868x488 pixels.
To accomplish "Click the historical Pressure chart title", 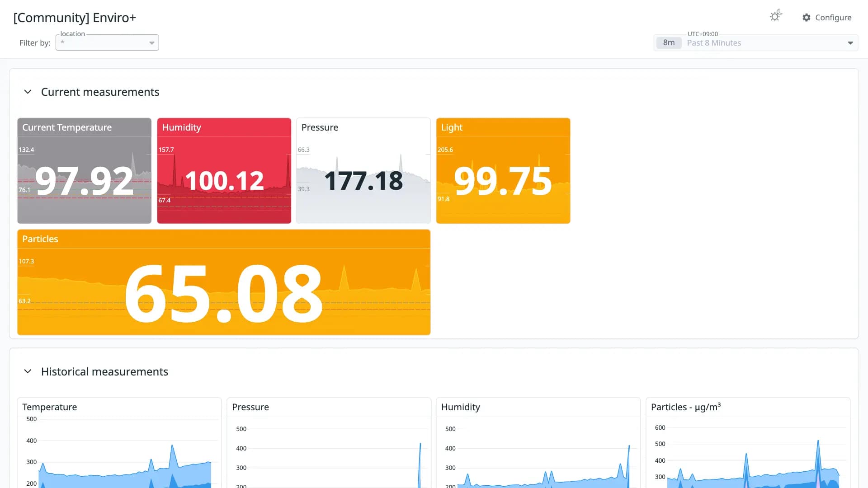I will click(x=250, y=407).
